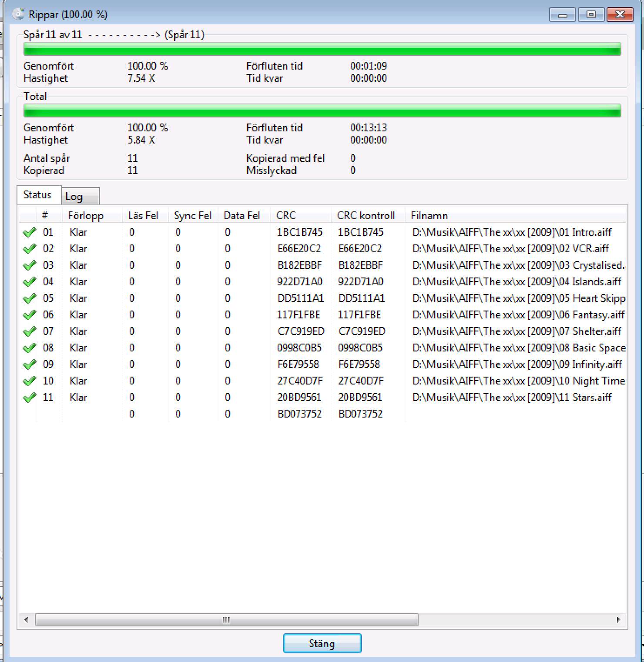
Task: Click the green checkmark for track 05
Action: point(29,298)
